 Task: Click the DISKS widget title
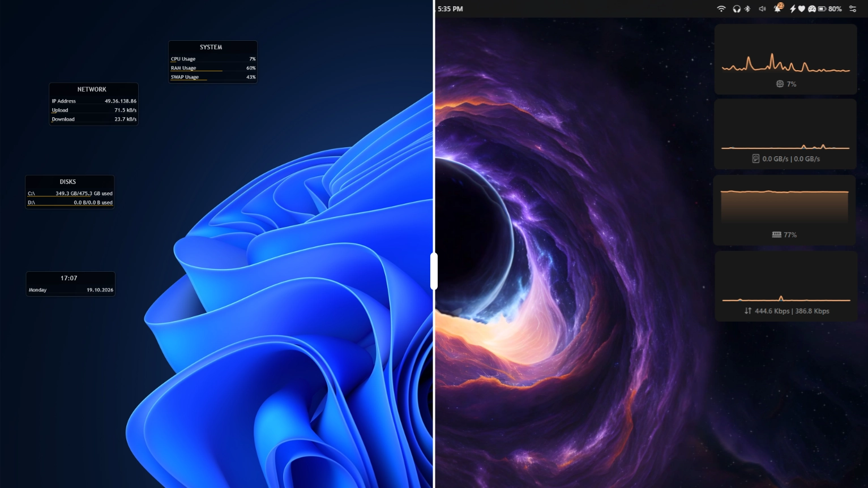[68, 182]
